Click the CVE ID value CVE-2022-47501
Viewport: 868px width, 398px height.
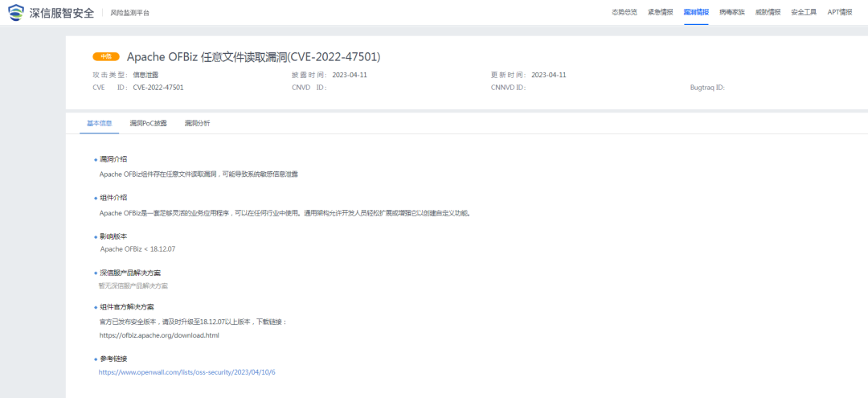tap(158, 88)
